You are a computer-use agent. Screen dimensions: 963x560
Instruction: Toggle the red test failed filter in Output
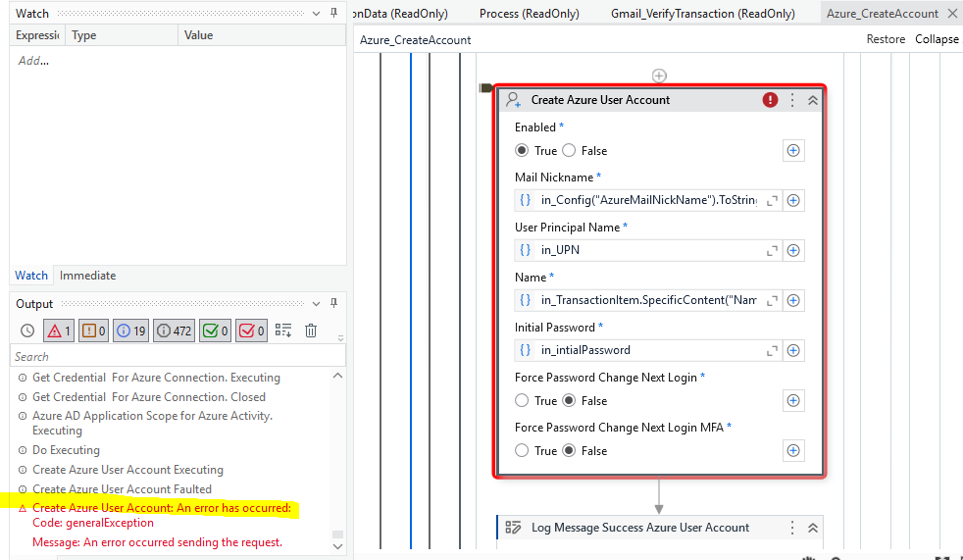coord(251,331)
